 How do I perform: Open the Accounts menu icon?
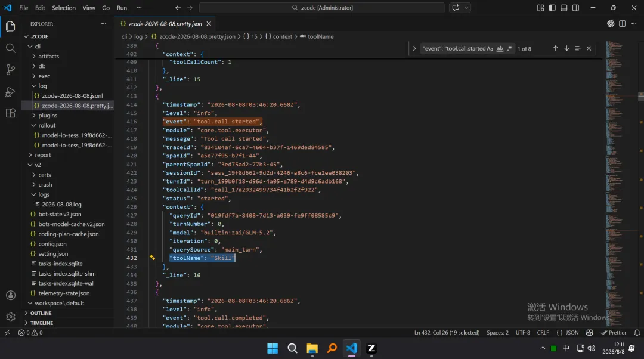tap(11, 295)
